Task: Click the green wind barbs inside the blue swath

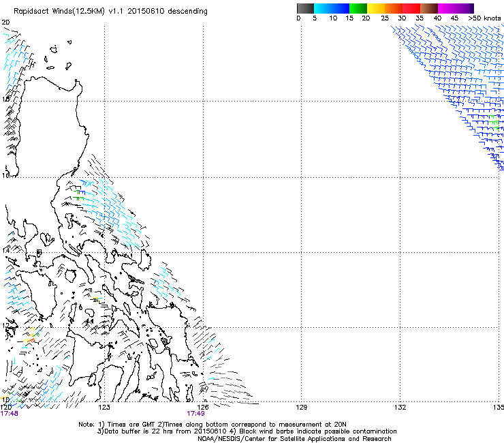Action: (x=494, y=122)
